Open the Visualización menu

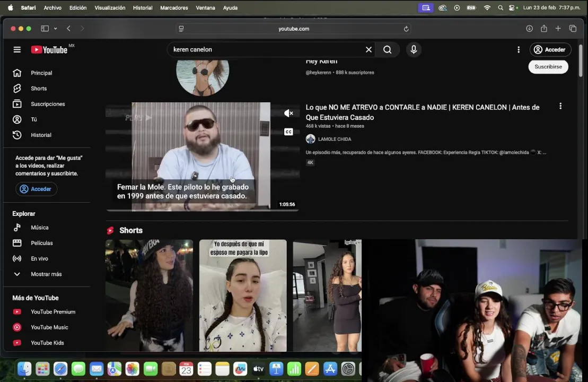(110, 7)
